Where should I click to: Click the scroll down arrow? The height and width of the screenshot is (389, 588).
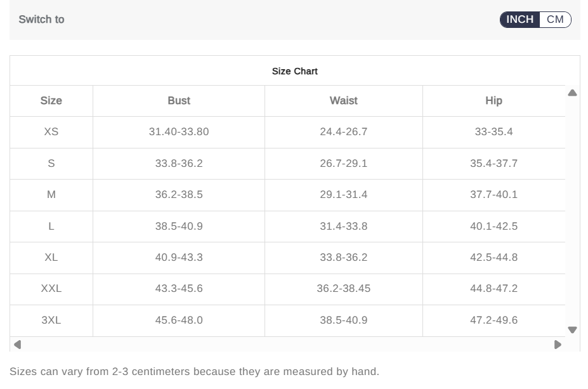pos(572,330)
